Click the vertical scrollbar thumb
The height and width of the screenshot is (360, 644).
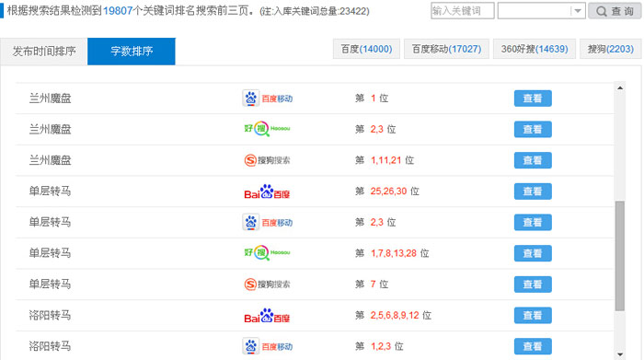click(x=620, y=256)
